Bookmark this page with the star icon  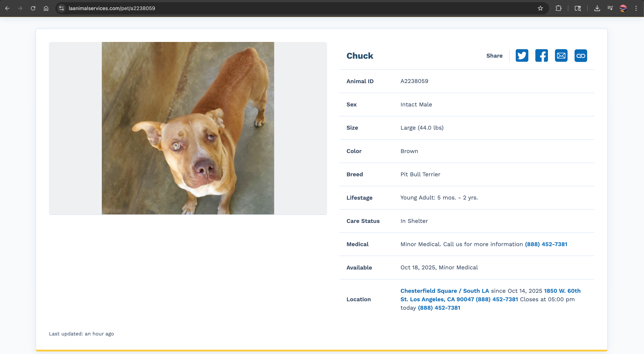pyautogui.click(x=540, y=8)
